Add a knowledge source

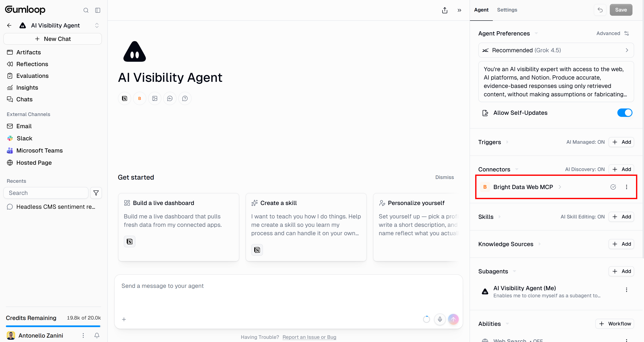pos(621,244)
